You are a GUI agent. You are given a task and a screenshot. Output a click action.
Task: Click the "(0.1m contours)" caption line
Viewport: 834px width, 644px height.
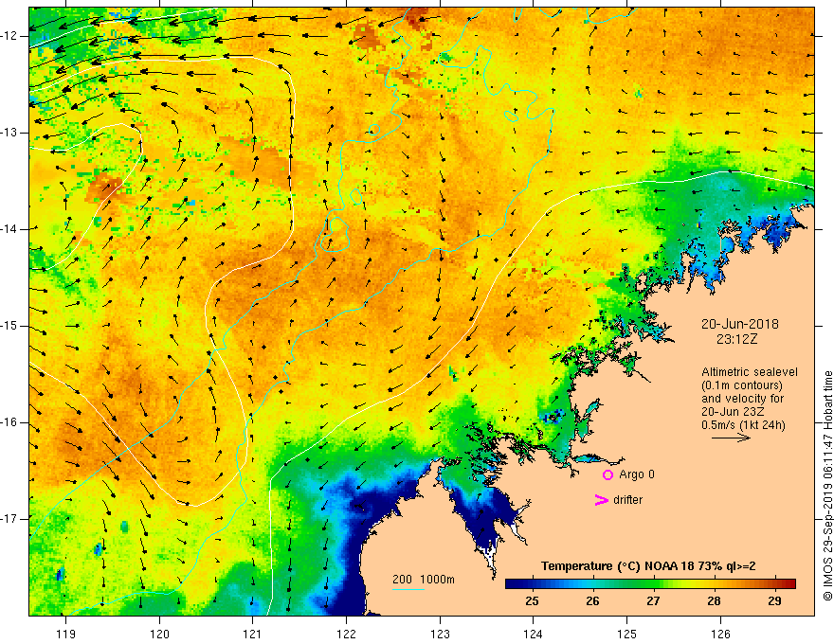pyautogui.click(x=742, y=385)
